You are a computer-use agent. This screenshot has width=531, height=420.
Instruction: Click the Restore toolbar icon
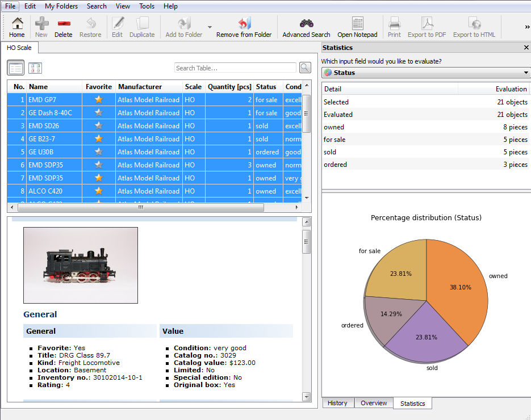(90, 24)
